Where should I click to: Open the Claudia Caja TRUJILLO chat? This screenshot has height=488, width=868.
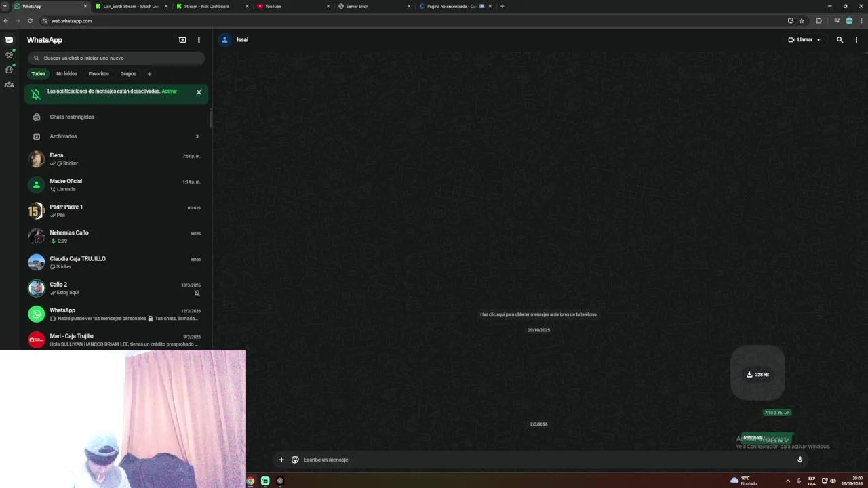pos(117,262)
